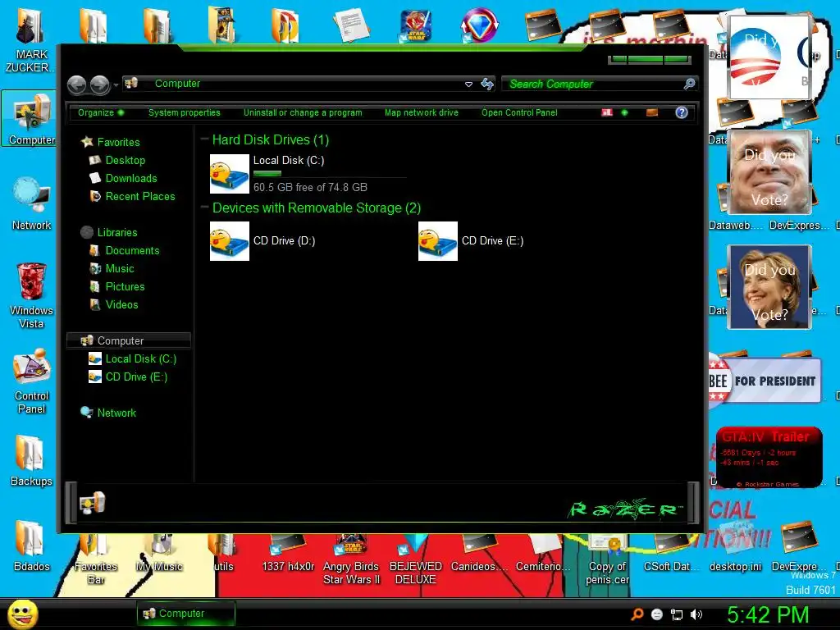This screenshot has width=840, height=630.
Task: Select Favorites in the navigation pane
Action: tap(118, 142)
